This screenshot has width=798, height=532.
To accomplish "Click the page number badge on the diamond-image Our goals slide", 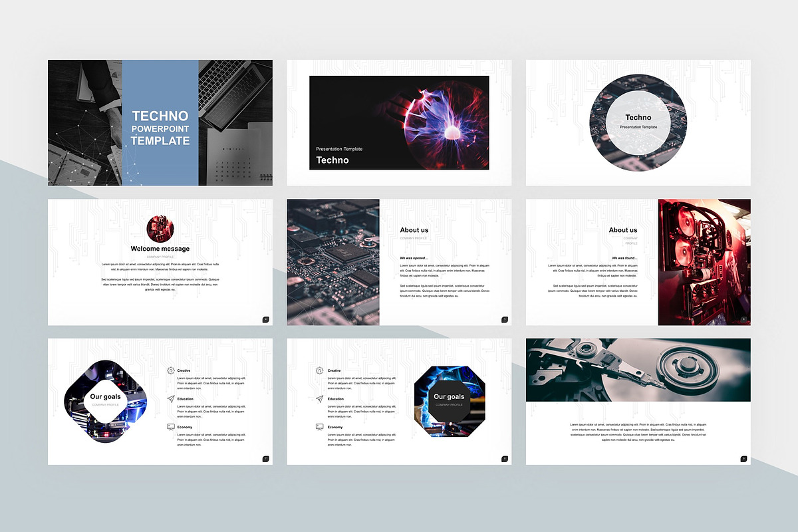I will pos(266,458).
